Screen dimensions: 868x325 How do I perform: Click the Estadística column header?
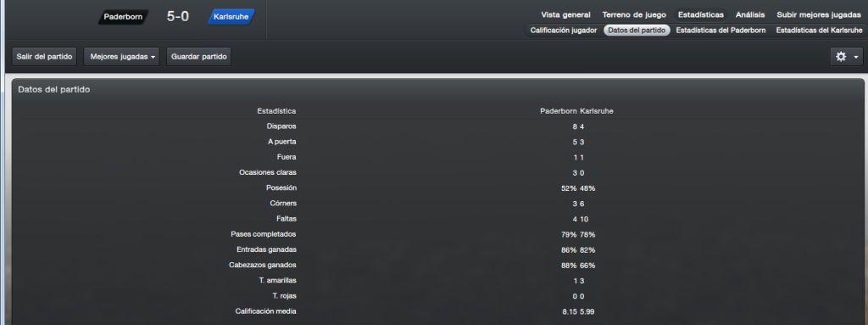tap(276, 111)
